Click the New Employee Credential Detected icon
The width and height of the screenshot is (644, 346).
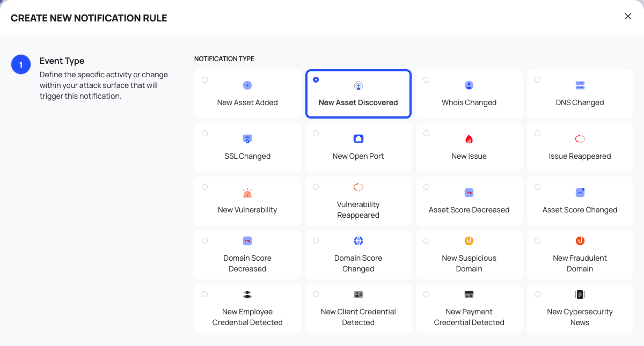247,295
